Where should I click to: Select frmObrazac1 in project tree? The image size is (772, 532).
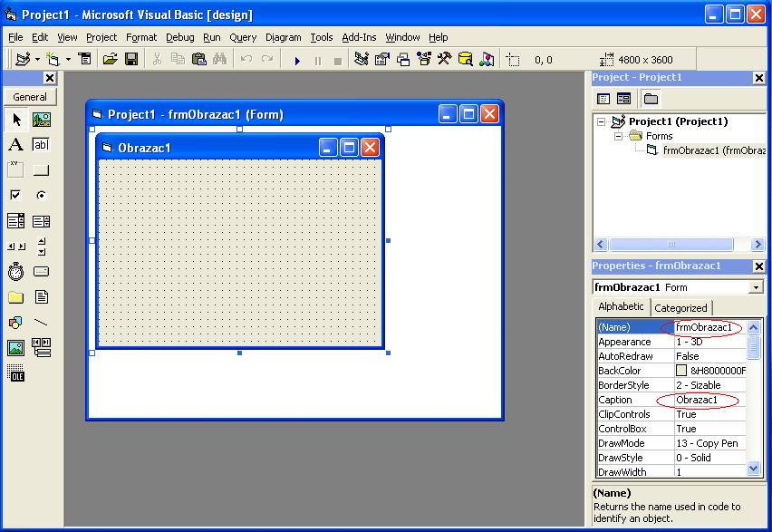[x=713, y=150]
